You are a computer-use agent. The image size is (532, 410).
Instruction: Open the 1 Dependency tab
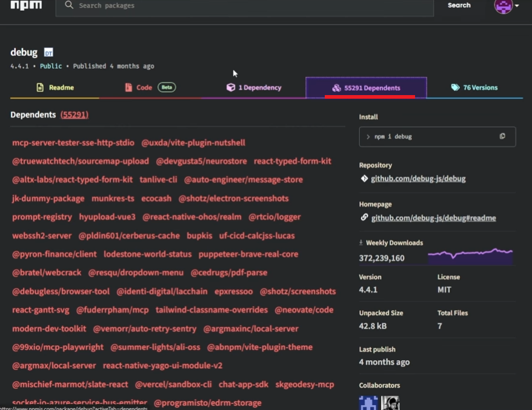[x=254, y=87]
